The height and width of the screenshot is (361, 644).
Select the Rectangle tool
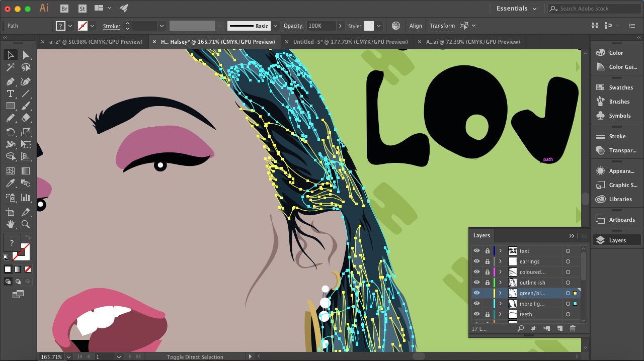point(11,106)
